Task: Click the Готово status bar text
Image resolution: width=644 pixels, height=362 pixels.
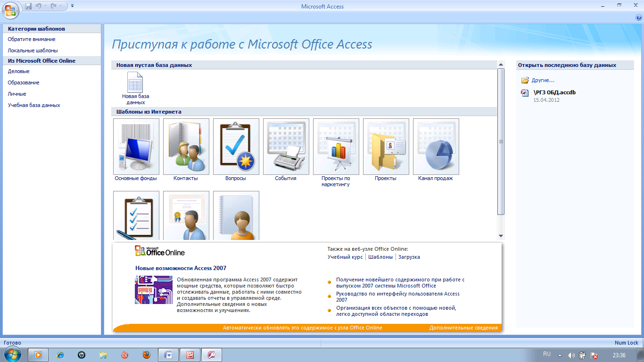Action: (12, 343)
